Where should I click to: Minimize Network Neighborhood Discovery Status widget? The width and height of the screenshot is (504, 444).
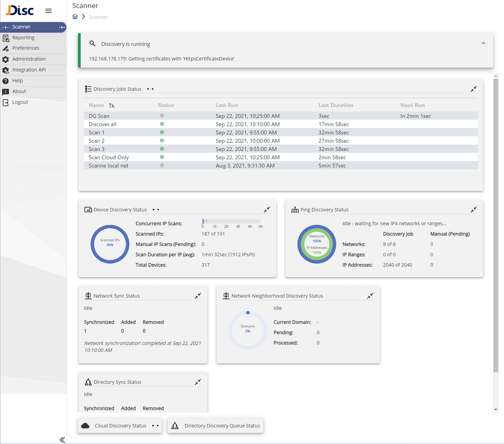click(370, 296)
